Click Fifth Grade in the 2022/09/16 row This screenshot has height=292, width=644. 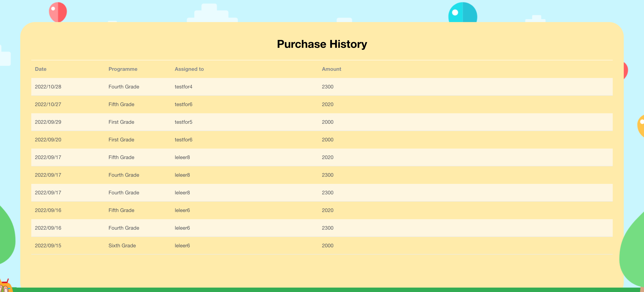(x=121, y=210)
